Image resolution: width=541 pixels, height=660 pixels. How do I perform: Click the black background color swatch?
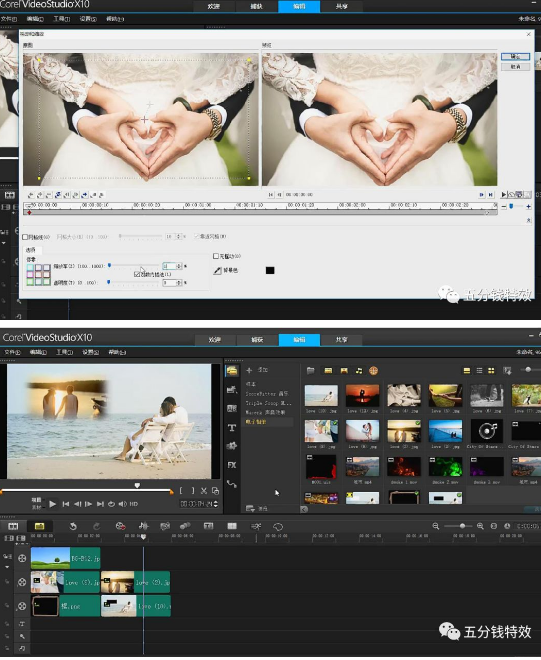point(270,270)
